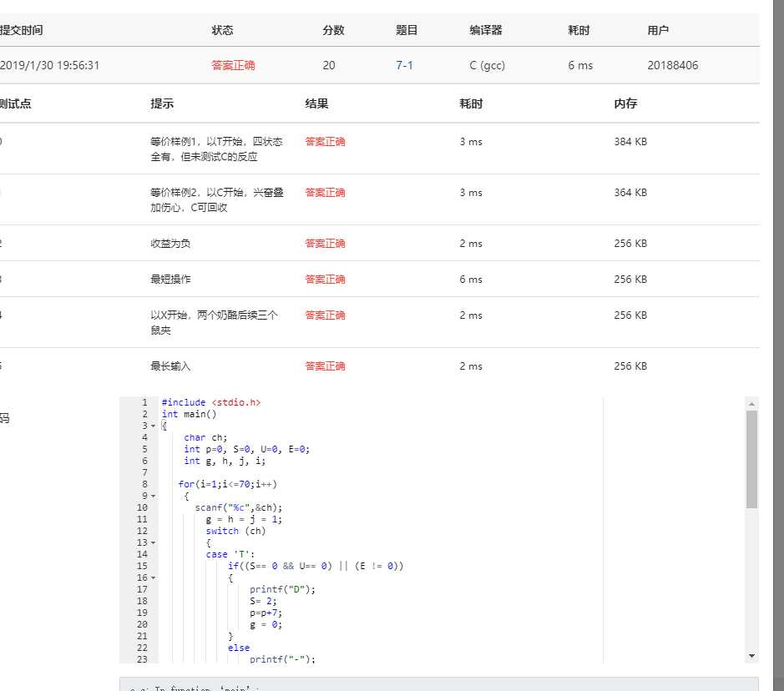Click the 提交时间 column header
This screenshot has width=784, height=691.
(x=21, y=30)
